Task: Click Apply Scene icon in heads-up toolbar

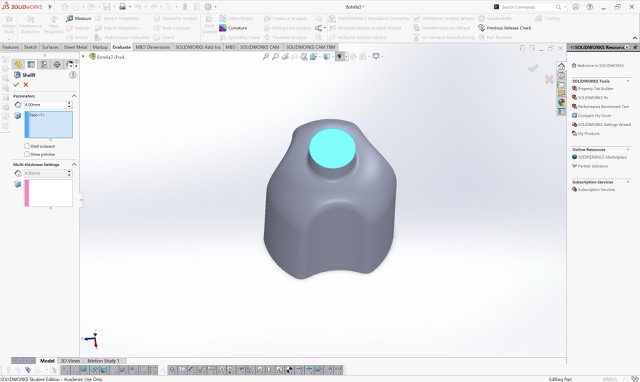Action: point(363,57)
